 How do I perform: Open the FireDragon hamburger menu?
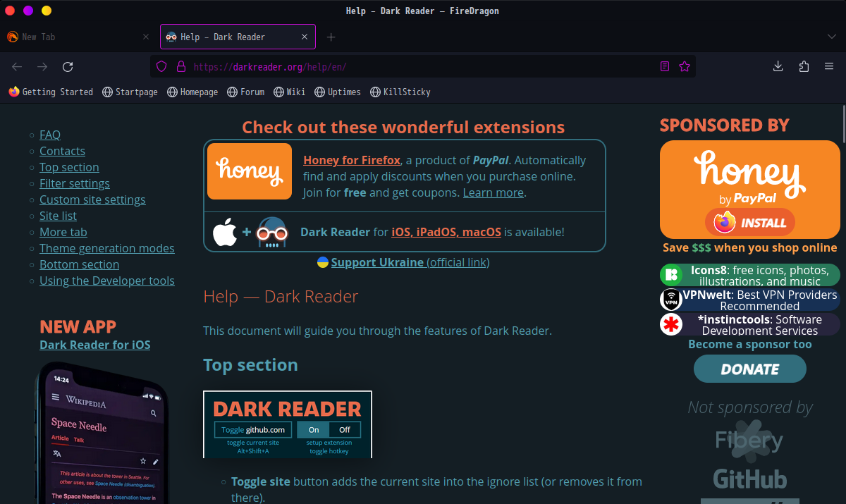pos(829,66)
